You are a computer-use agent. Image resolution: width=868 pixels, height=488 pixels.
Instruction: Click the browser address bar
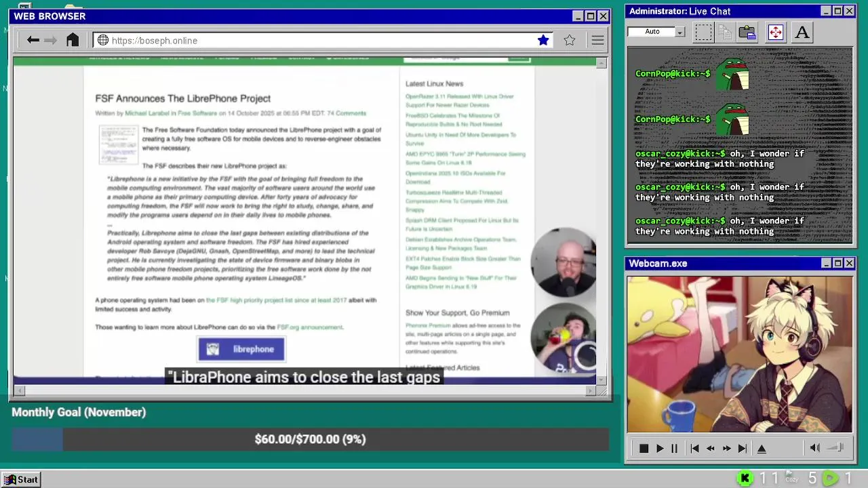(x=323, y=40)
